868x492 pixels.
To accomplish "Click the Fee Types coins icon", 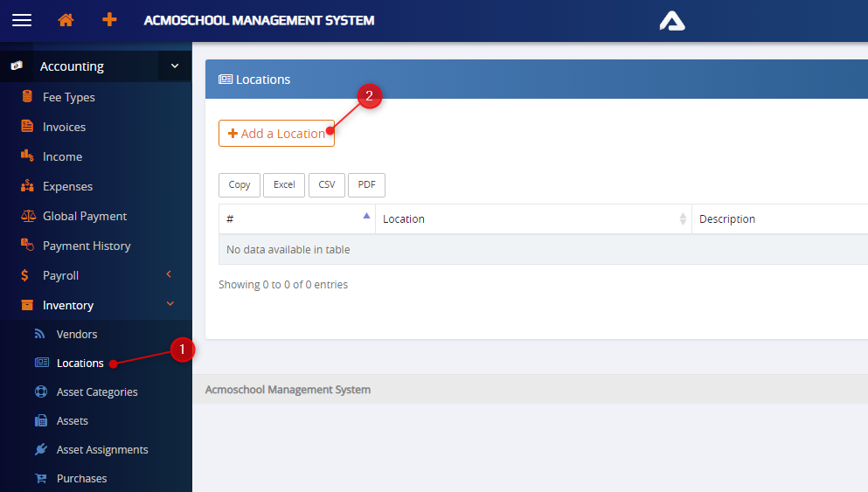I will 27,97.
